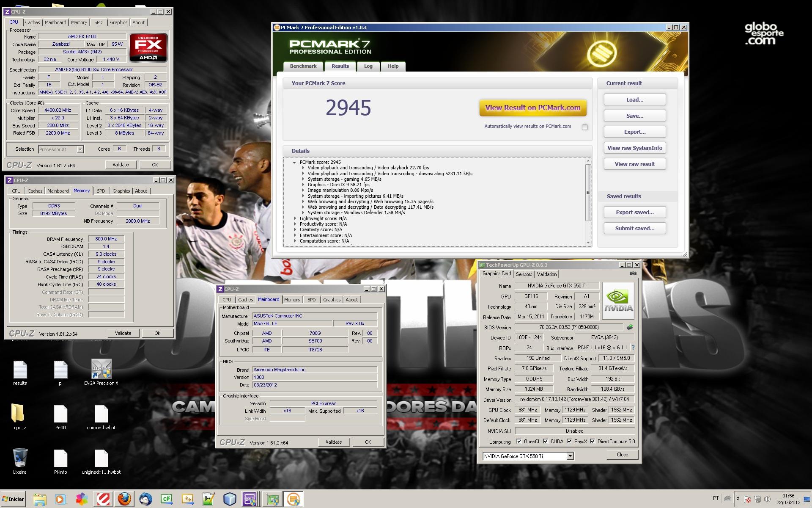The width and height of the screenshot is (812, 508).
Task: Click the AMD FX processor logo in CPU-Z
Action: click(148, 48)
